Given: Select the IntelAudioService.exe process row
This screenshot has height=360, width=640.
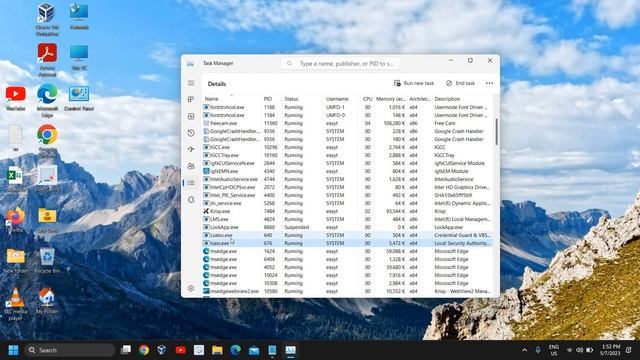Looking at the screenshot, I should [347, 179].
